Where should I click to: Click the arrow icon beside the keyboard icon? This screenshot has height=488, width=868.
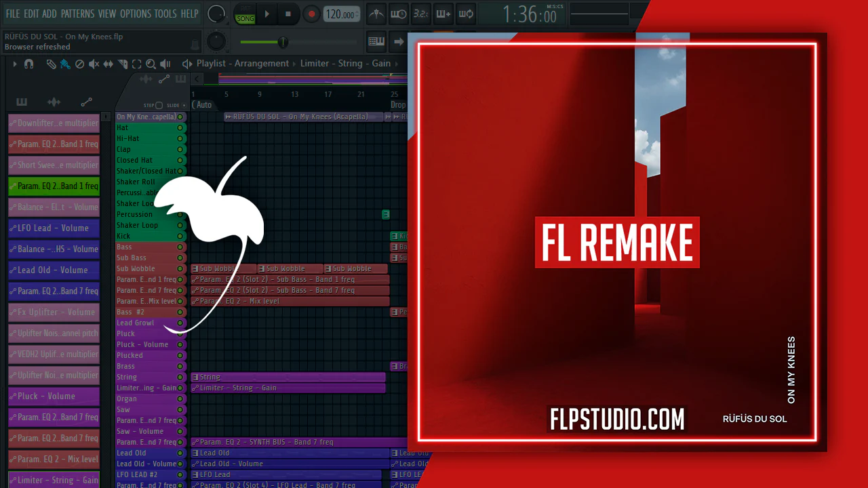[398, 41]
